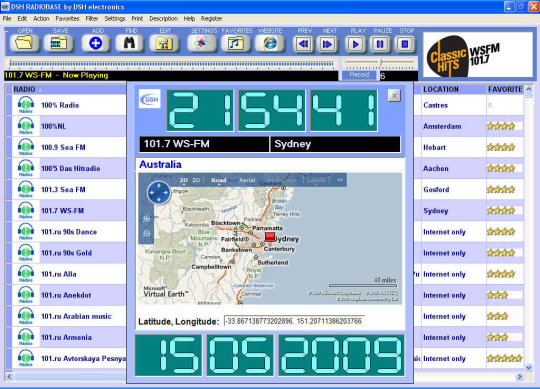
Task: Open the Filter menu
Action: [92, 19]
